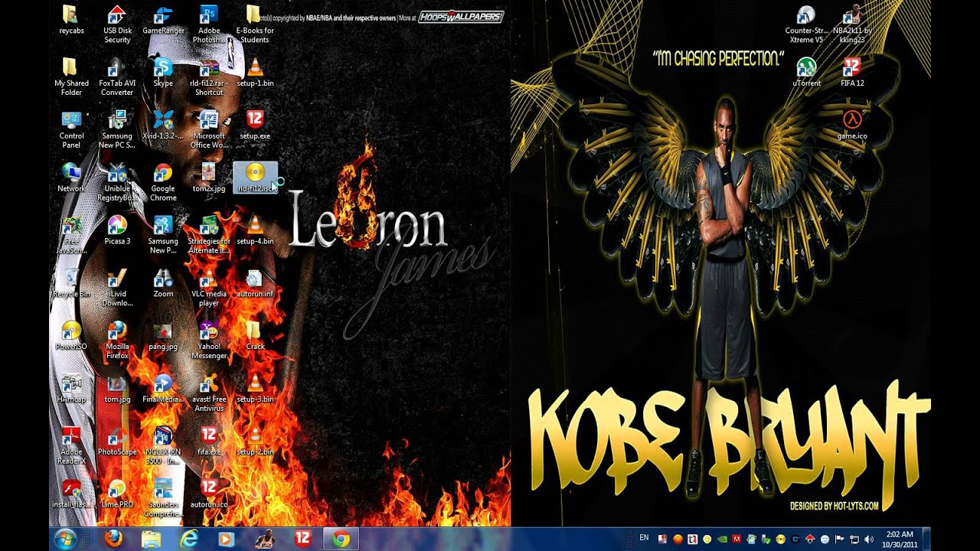Select the autorun.ico file
This screenshot has width=980, height=551.
tap(209, 494)
